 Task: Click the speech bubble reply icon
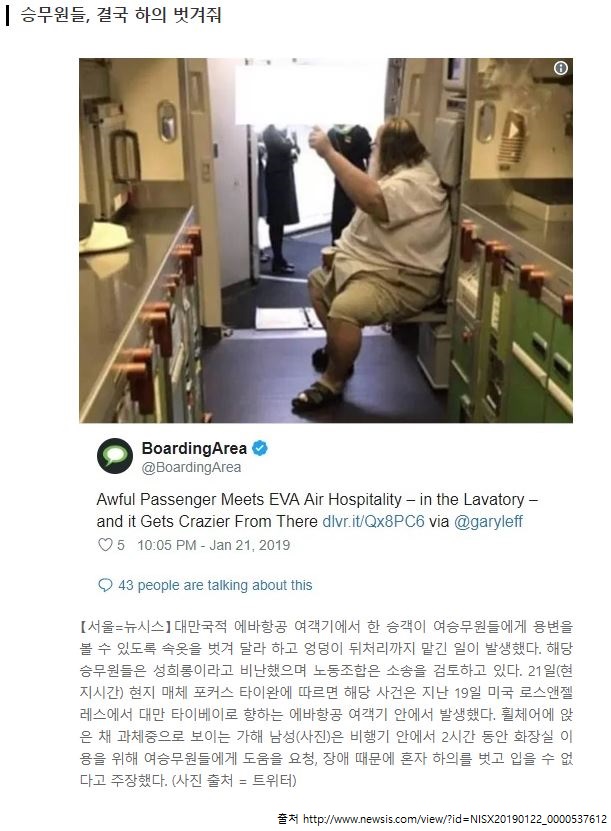point(105,585)
